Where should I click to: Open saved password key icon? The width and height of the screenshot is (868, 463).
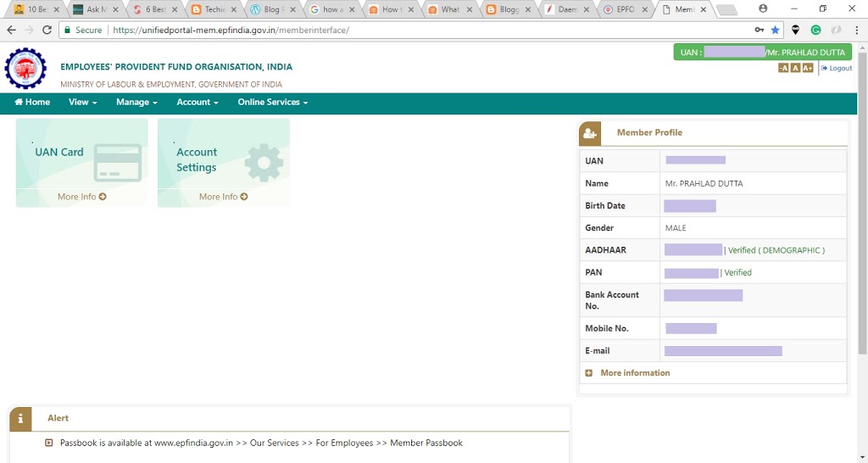[x=759, y=30]
